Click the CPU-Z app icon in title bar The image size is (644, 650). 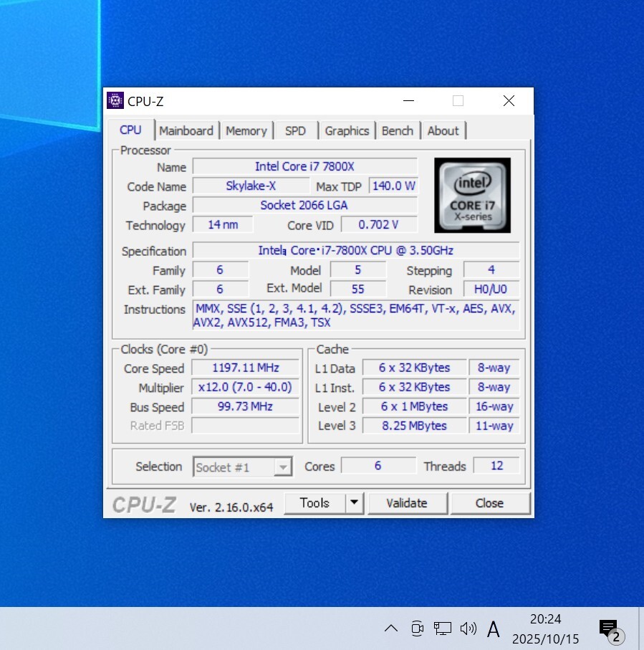click(x=115, y=100)
